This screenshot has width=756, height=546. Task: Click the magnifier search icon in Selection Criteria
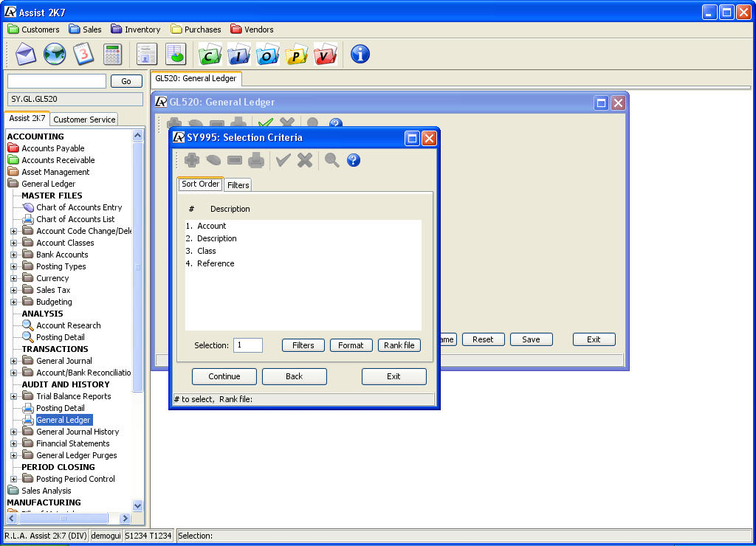click(331, 160)
